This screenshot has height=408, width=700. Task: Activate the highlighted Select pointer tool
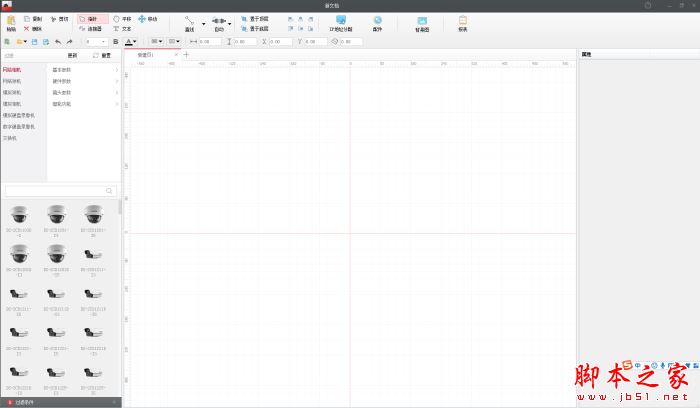[x=92, y=19]
